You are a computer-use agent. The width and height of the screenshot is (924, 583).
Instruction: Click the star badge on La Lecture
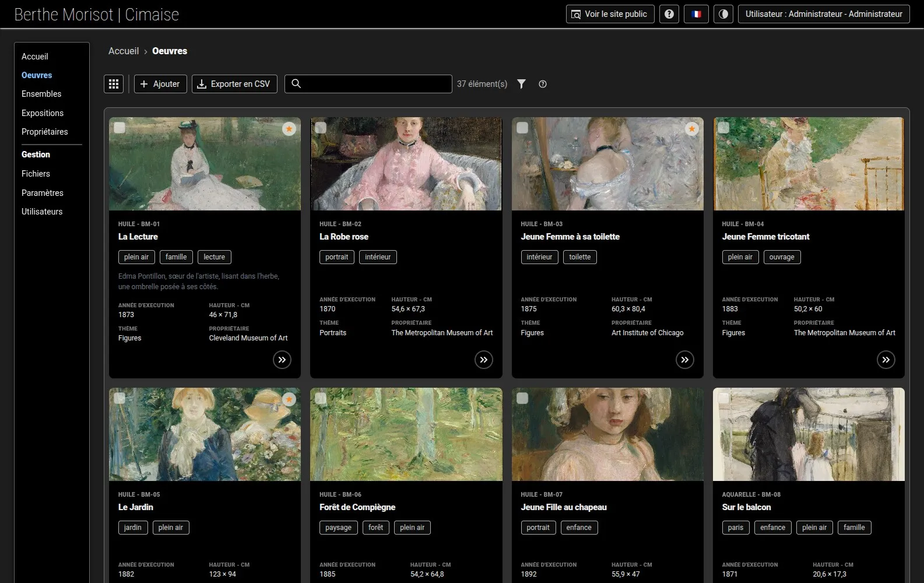coord(289,129)
